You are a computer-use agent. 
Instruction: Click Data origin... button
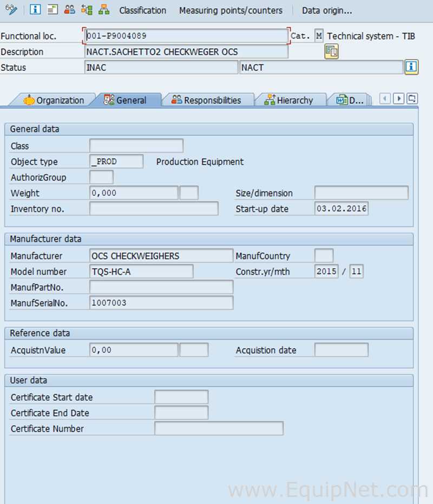point(327,11)
